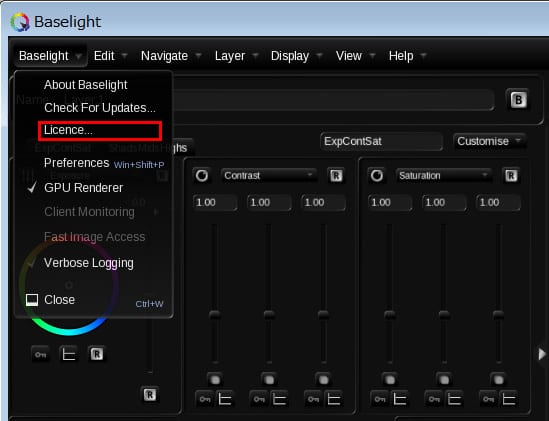
Task: Click the curve icon under the second Saturation slider
Action: (454, 399)
